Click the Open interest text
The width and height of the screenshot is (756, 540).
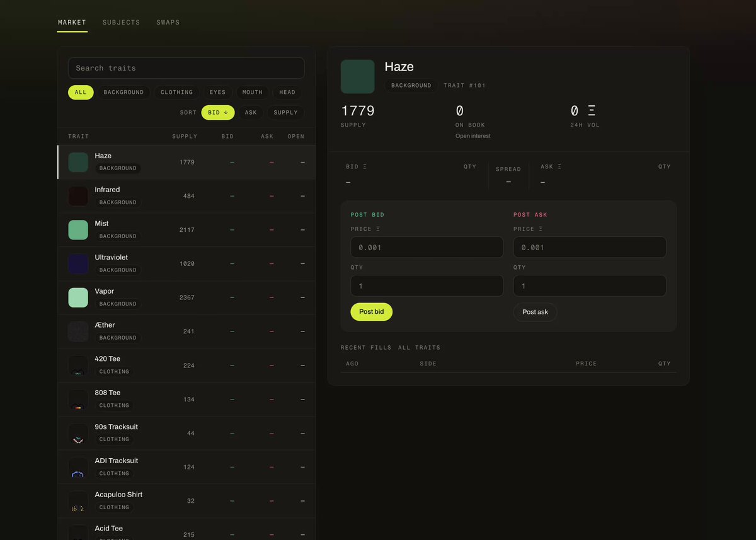coord(473,136)
